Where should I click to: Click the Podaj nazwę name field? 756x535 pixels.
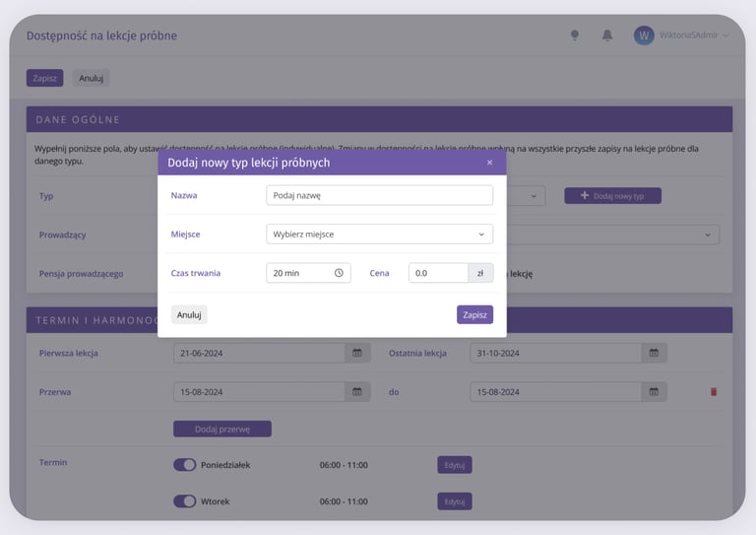point(379,195)
